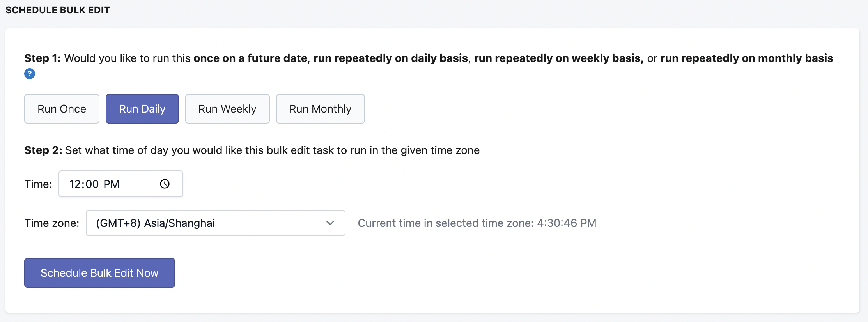This screenshot has height=322, width=868.
Task: Click the SCHEDULE BULK EDIT heading
Action: coord(58,10)
